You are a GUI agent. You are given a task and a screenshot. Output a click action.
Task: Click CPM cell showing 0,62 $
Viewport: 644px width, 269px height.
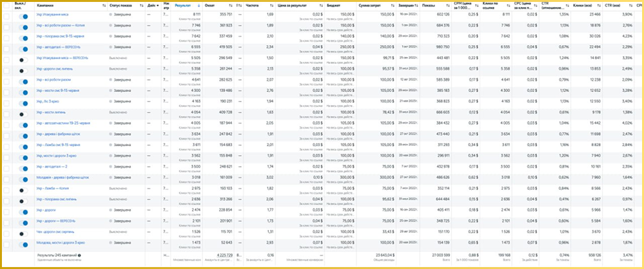474,177
